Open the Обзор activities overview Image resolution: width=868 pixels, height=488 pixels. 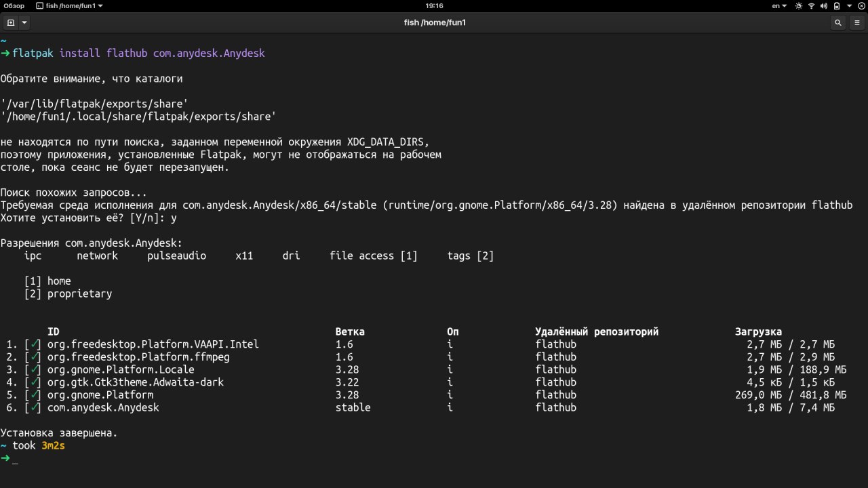(x=14, y=5)
